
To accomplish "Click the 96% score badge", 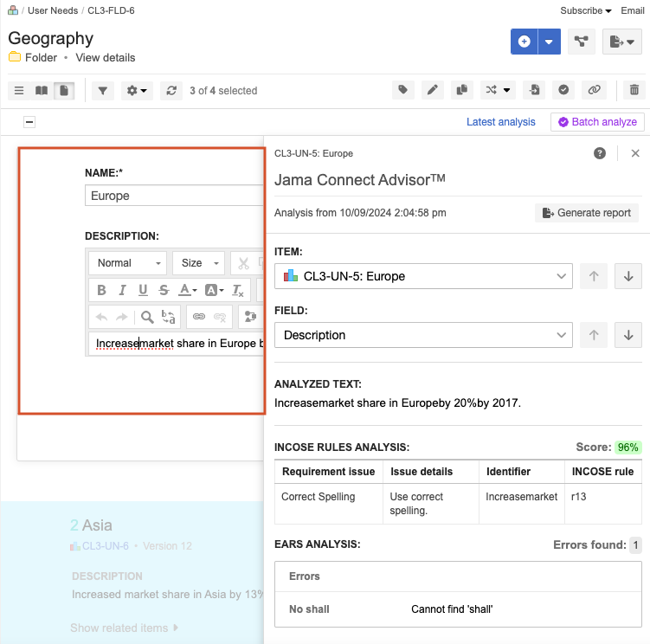I will pos(627,447).
